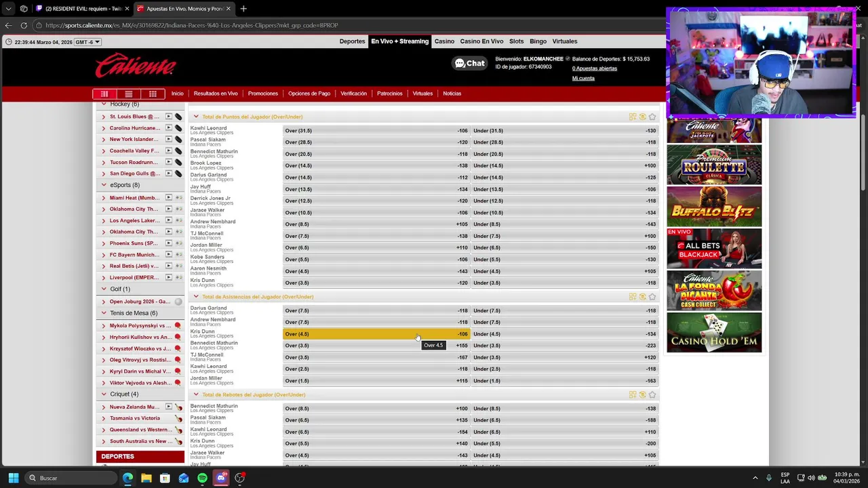The height and width of the screenshot is (488, 868).
Task: Click the favorite star icon in Total de Puntos header
Action: point(652,117)
